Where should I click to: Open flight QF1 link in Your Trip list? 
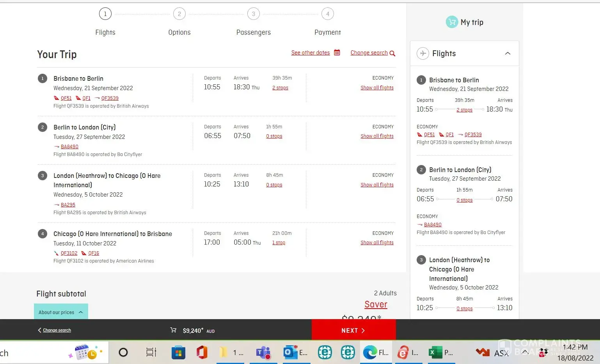86,98
